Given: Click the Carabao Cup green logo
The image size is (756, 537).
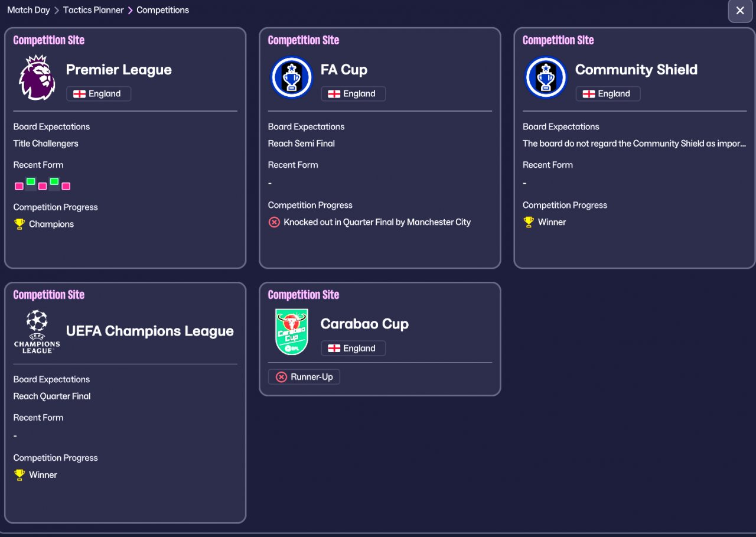Looking at the screenshot, I should point(291,331).
